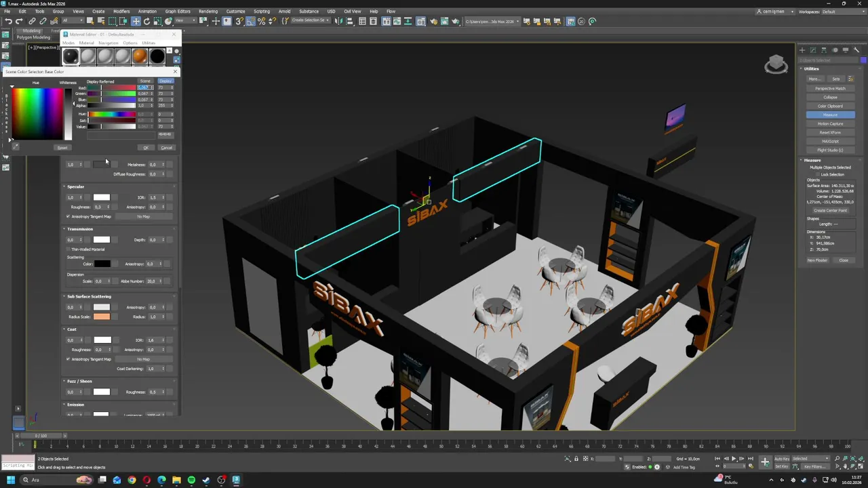Click the Select Object tool icon
Viewport: 868px width, 488px height.
click(x=90, y=21)
